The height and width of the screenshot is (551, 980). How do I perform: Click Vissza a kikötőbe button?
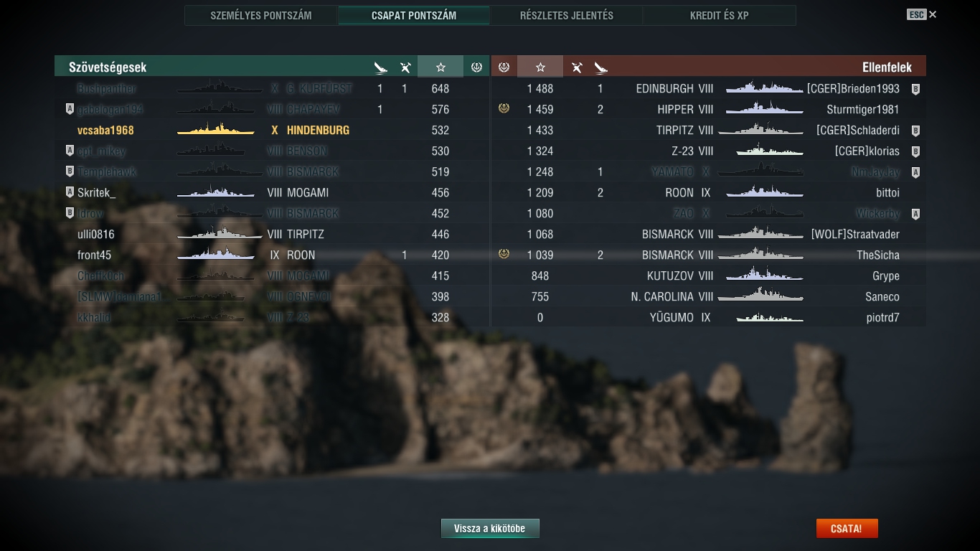tap(490, 529)
